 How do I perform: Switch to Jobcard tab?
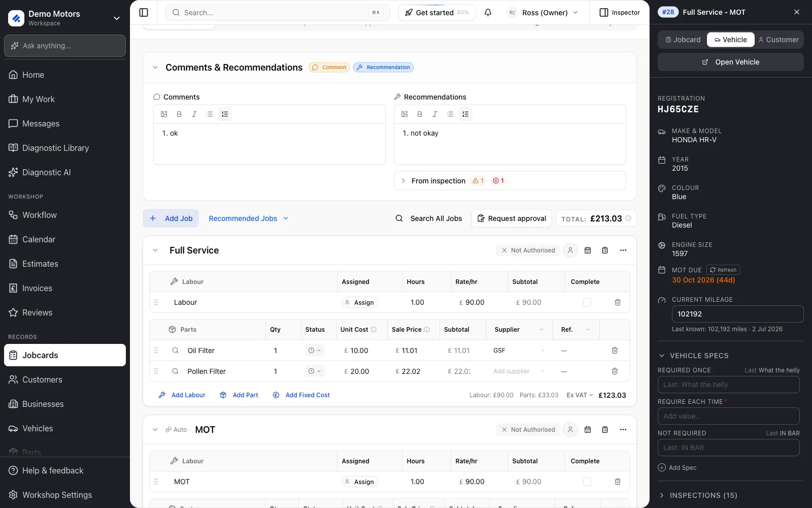[x=683, y=40]
